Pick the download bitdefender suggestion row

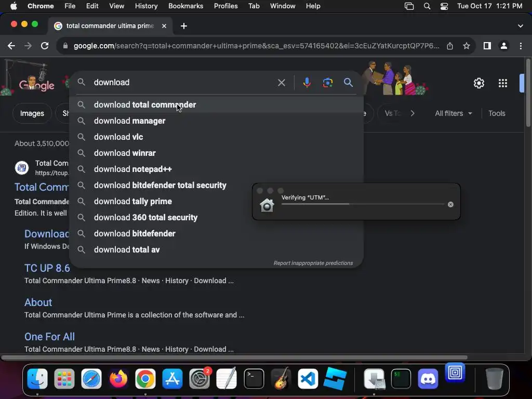[216, 233]
